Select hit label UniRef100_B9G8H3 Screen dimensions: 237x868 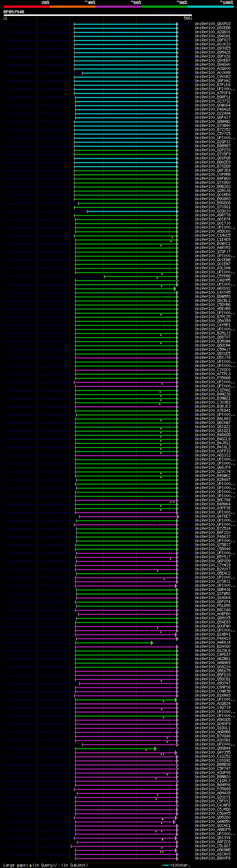(x=213, y=199)
